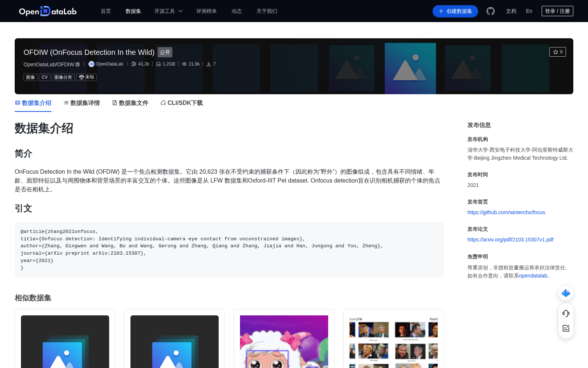Click the 图像分类 tag

[63, 77]
